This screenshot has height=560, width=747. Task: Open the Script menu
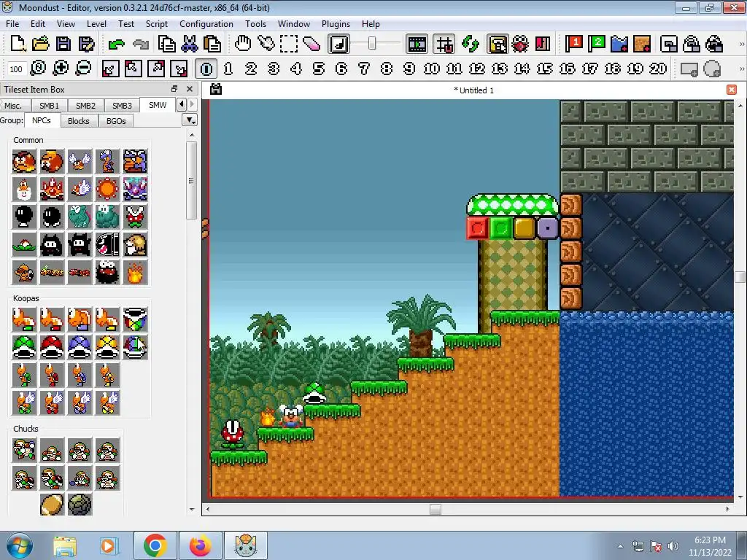156,24
